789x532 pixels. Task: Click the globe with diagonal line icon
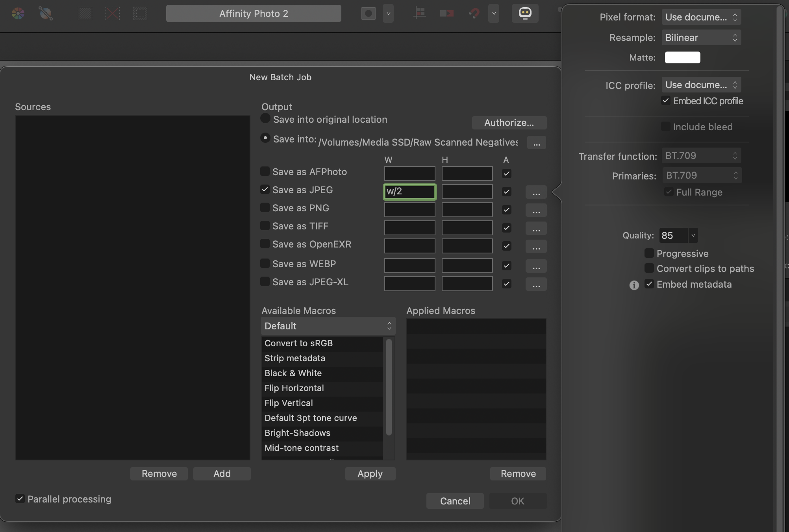[x=46, y=14]
